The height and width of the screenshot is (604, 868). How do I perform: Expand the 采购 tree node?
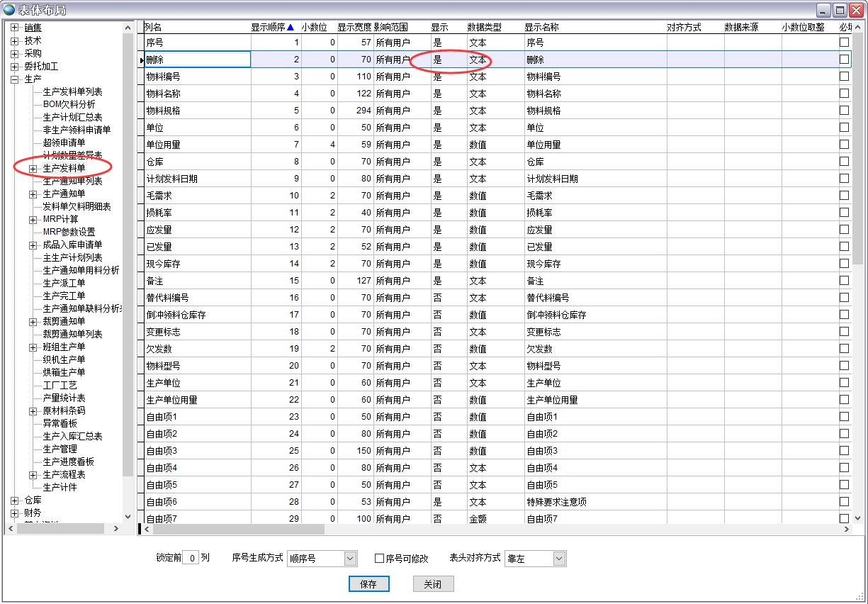(x=15, y=54)
